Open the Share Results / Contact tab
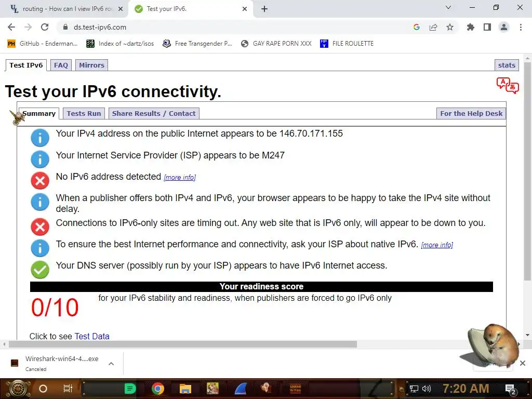Image resolution: width=532 pixels, height=399 pixels. (154, 113)
